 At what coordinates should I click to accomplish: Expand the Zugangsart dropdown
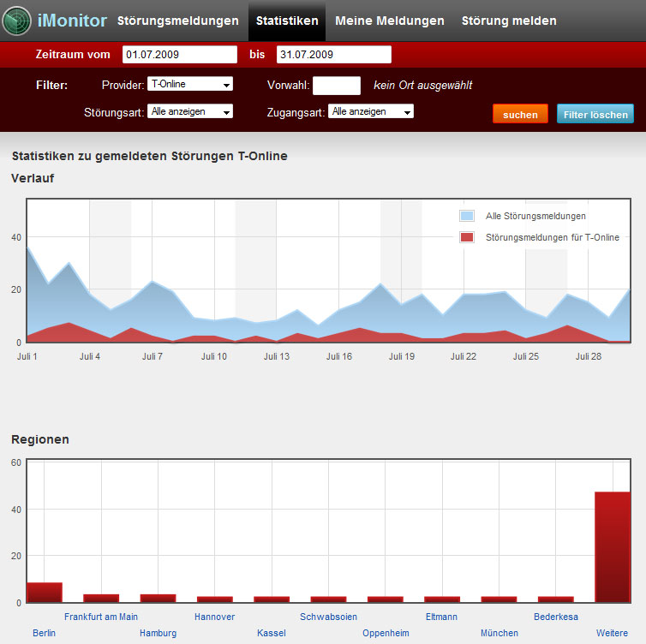[x=371, y=111]
